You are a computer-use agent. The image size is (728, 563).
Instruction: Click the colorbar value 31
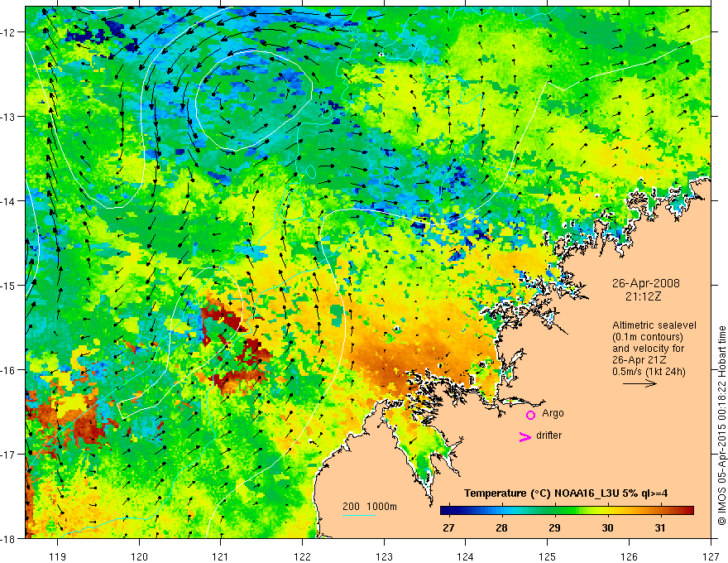pos(660,527)
